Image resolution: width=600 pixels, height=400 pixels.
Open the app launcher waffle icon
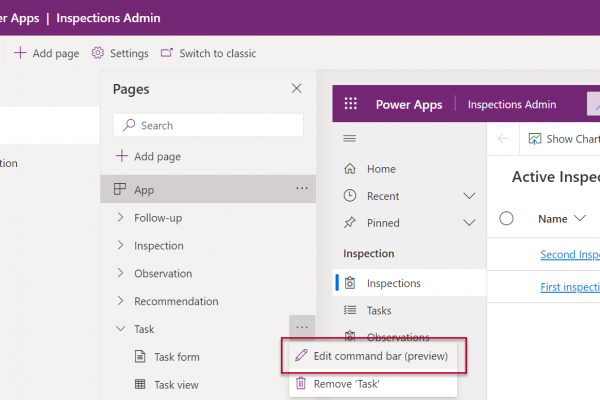351,103
